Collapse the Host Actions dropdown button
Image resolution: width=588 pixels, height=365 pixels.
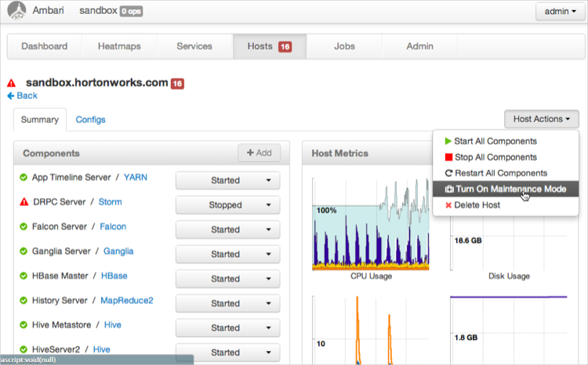546,119
